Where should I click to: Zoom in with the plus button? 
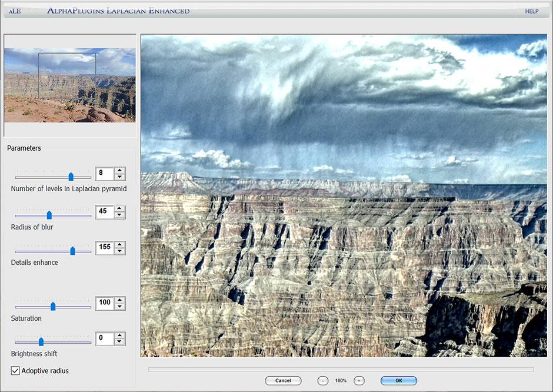tap(359, 381)
